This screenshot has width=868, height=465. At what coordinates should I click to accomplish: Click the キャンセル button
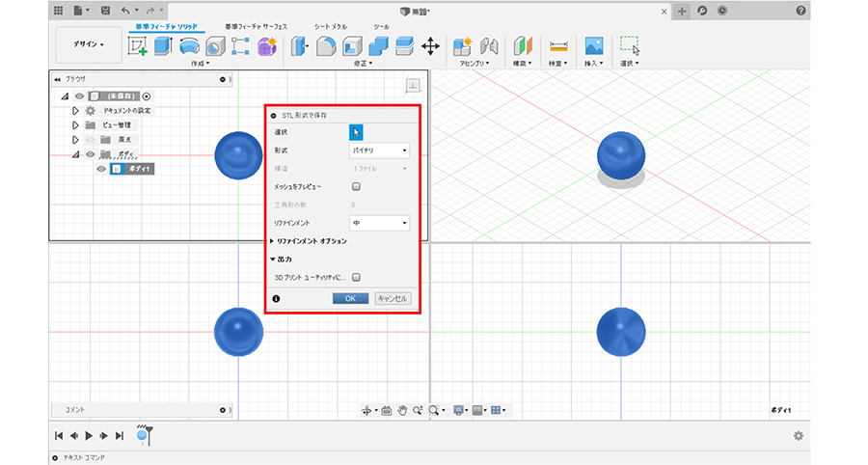(393, 298)
